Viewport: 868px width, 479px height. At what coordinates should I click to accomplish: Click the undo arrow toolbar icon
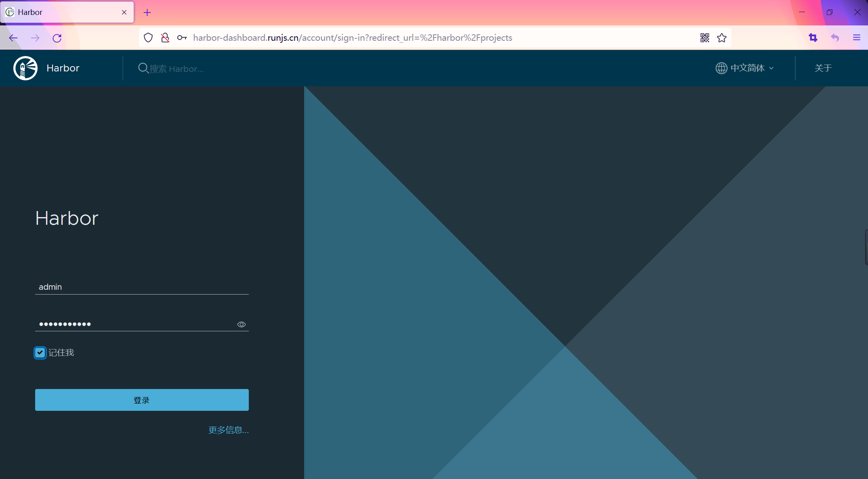pos(835,38)
